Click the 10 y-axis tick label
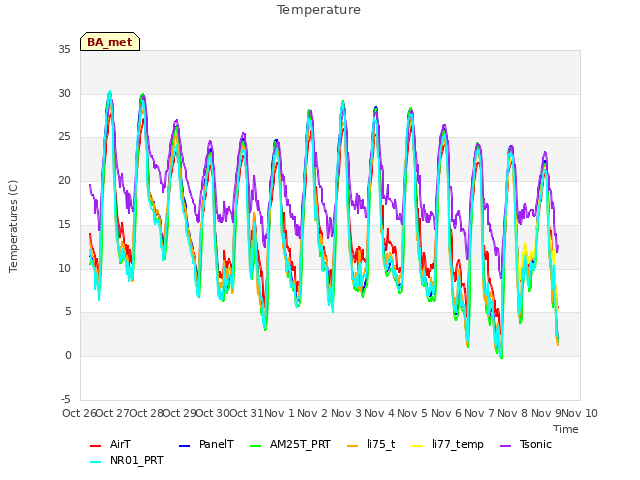640x480 pixels. [64, 268]
